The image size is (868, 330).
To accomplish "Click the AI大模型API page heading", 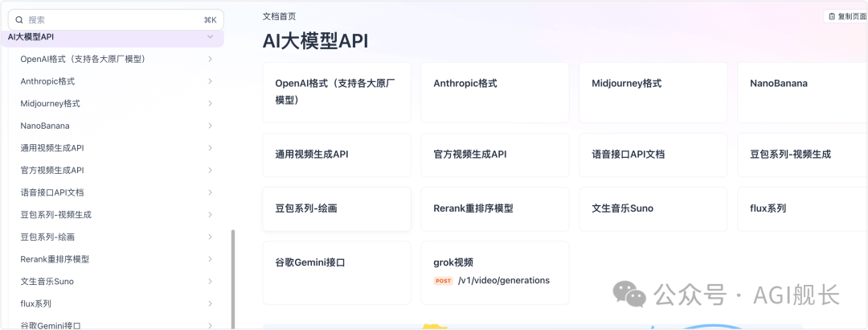I will click(x=315, y=42).
